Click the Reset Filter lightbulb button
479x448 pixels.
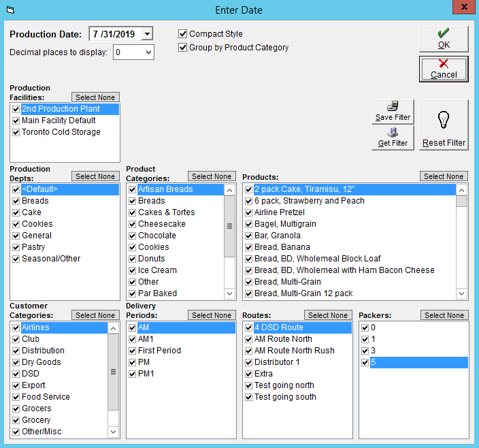point(444,125)
